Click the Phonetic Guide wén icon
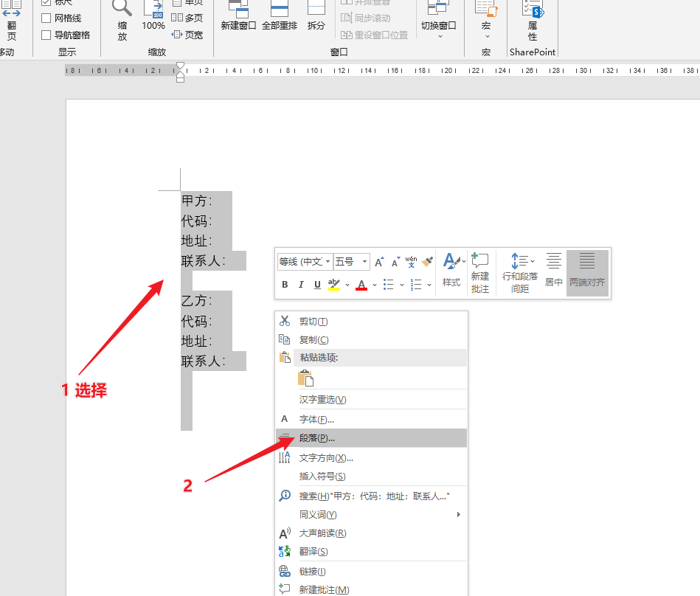The width and height of the screenshot is (700, 596). (411, 262)
